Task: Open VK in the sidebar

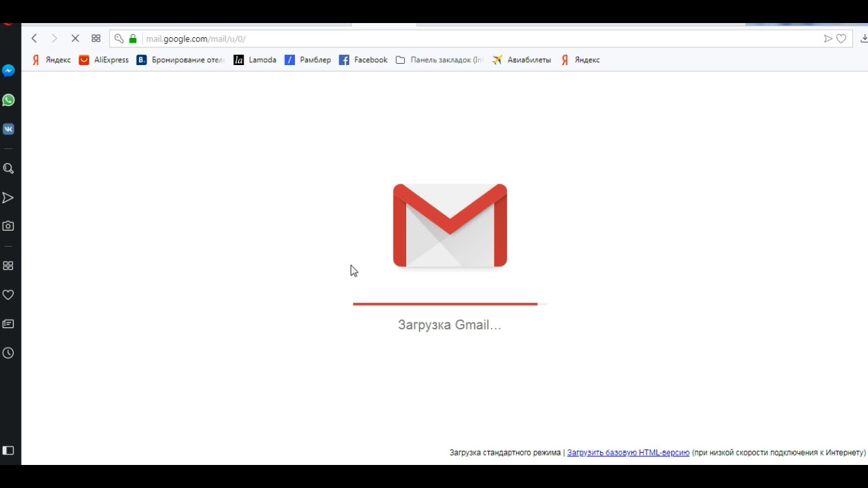Action: click(8, 129)
